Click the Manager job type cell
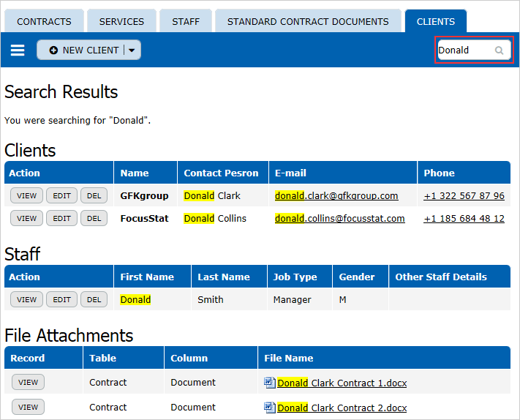This screenshot has width=520, height=420. coord(292,299)
